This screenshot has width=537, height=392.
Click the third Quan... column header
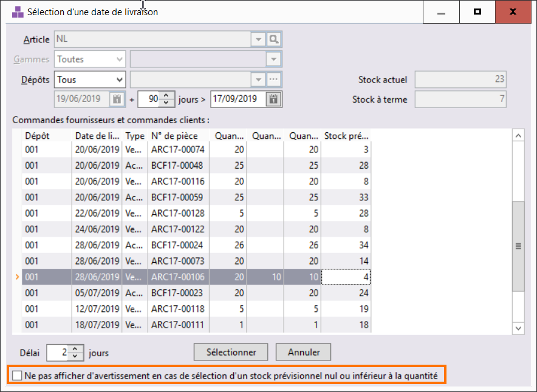[303, 136]
